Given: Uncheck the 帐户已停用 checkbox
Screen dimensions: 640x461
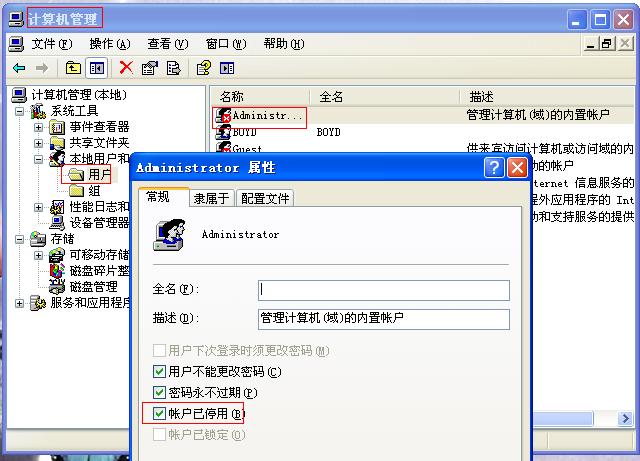Looking at the screenshot, I should [x=159, y=413].
